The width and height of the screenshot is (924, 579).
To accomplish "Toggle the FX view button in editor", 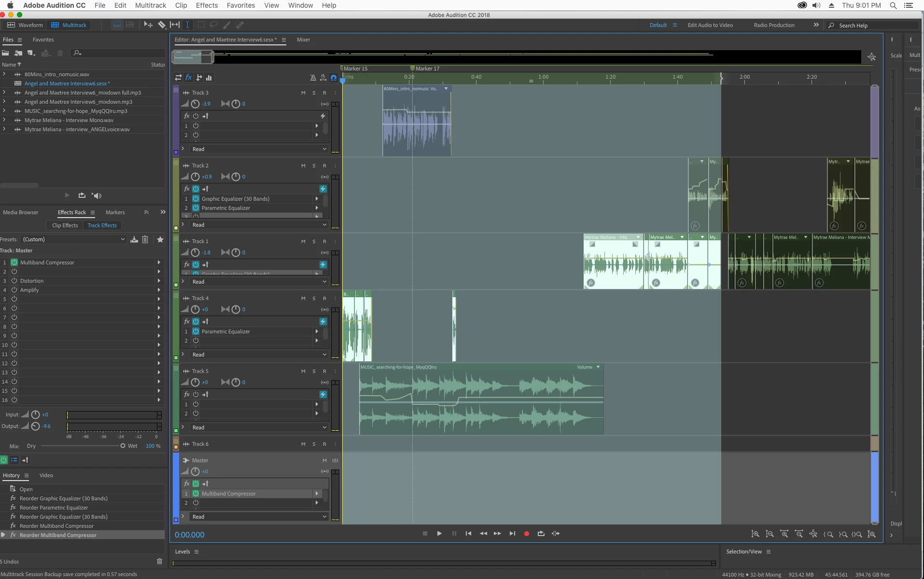I will tap(189, 77).
